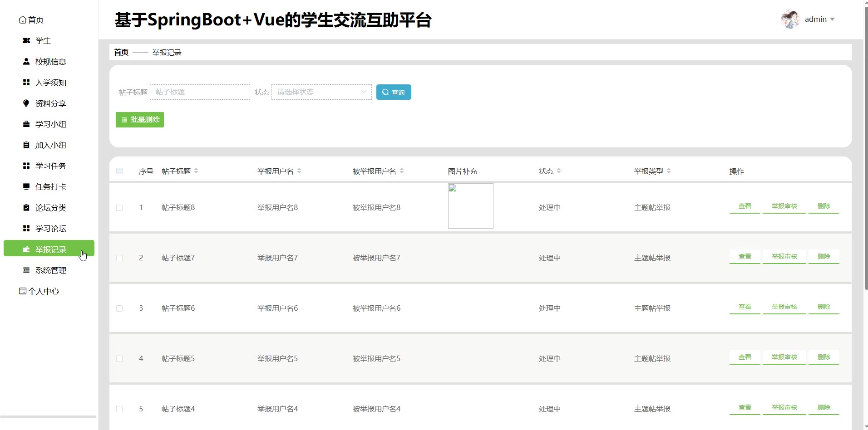Click 举报审核 for 帖子标题8
Image resolution: width=868 pixels, height=430 pixels.
(x=784, y=206)
